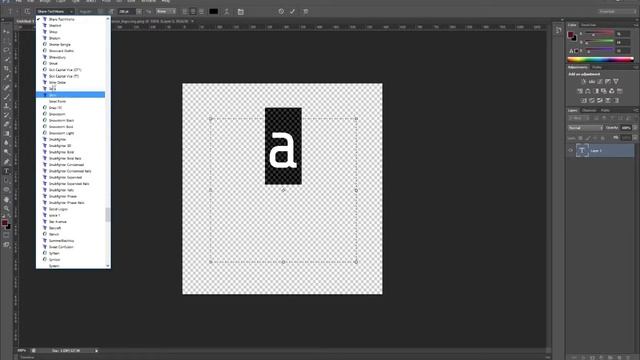This screenshot has width=640, height=360.
Task: Commit the current text edit
Action: point(292,12)
